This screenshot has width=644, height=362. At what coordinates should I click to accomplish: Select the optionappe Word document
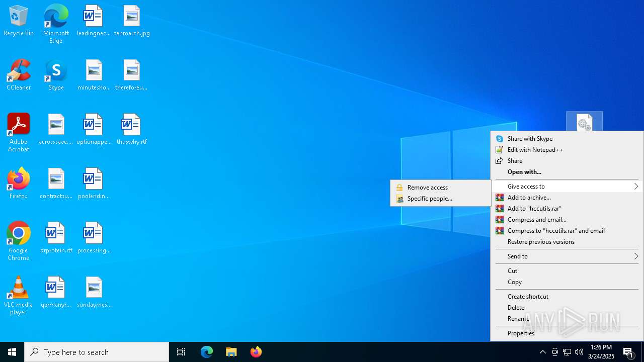point(94,129)
